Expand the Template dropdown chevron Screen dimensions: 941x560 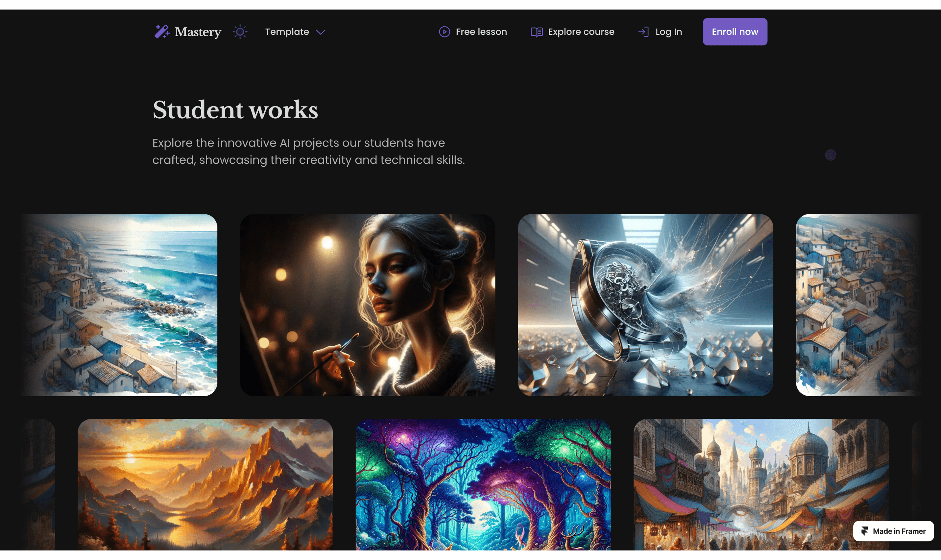[321, 32]
